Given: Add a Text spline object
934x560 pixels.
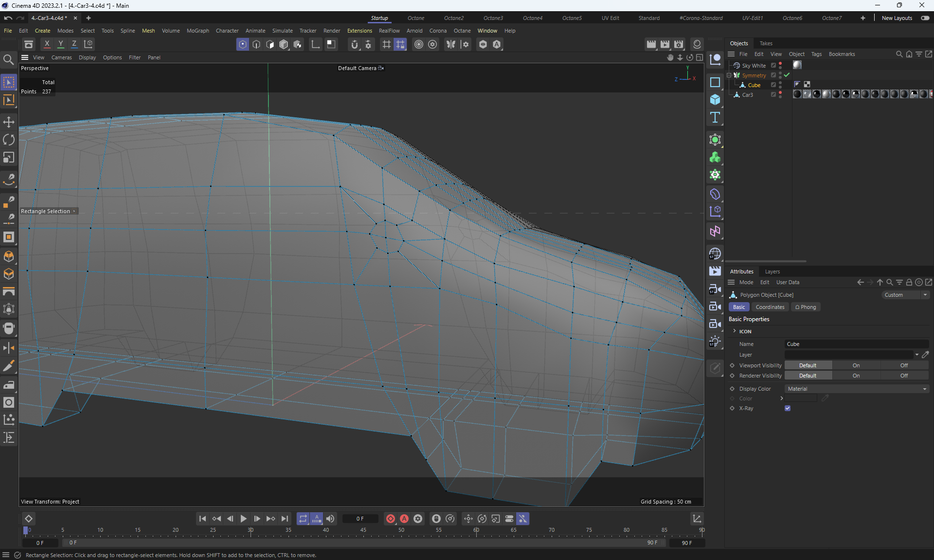Looking at the screenshot, I should point(715,117).
